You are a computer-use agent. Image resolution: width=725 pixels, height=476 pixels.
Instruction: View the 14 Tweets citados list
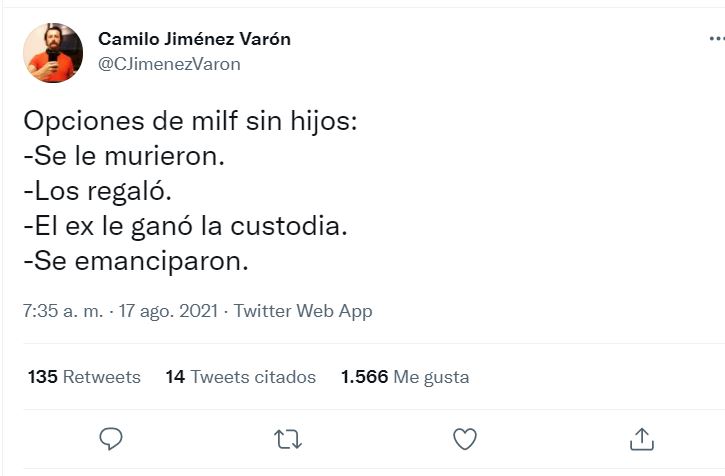click(x=240, y=377)
